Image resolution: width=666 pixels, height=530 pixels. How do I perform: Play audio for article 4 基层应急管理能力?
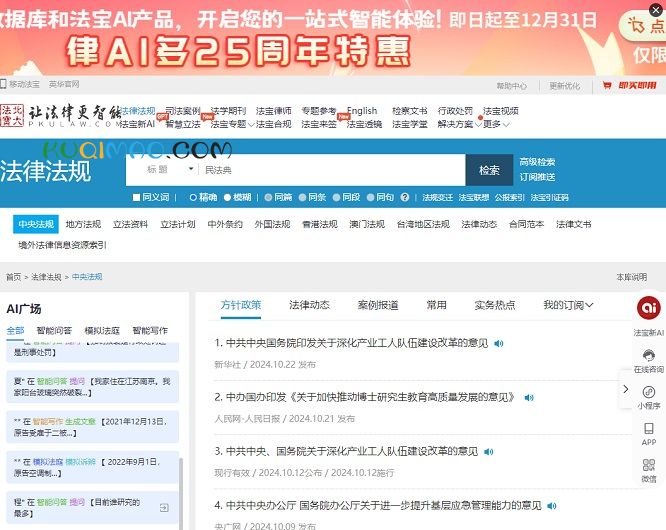(552, 506)
